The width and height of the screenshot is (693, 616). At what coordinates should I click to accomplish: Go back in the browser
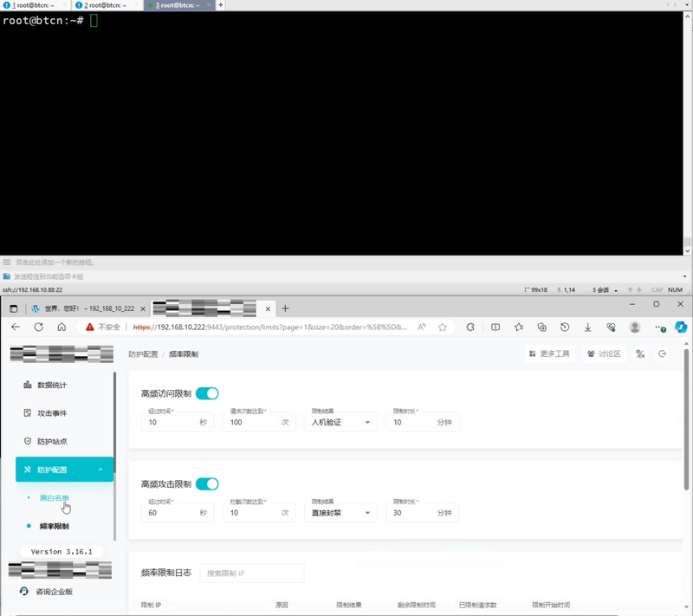pyautogui.click(x=16, y=327)
